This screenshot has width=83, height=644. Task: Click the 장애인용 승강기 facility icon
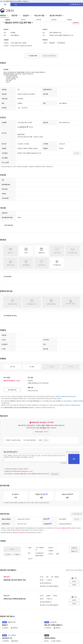pyautogui.click(x=32, y=302)
